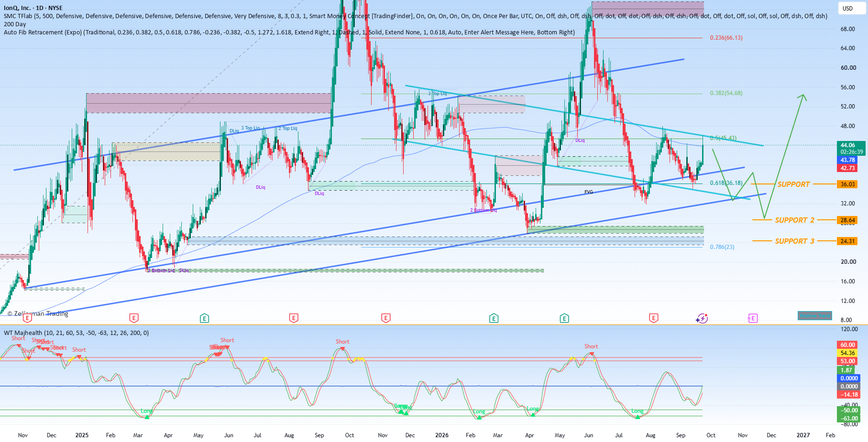The height and width of the screenshot is (442, 868).
Task: Click the red earnings marker near August 2026
Action: (653, 318)
